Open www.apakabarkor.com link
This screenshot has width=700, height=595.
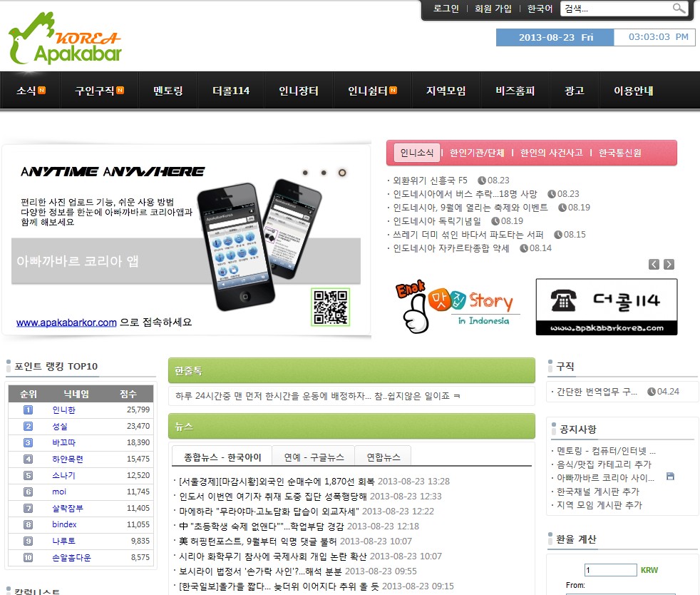pos(66,322)
